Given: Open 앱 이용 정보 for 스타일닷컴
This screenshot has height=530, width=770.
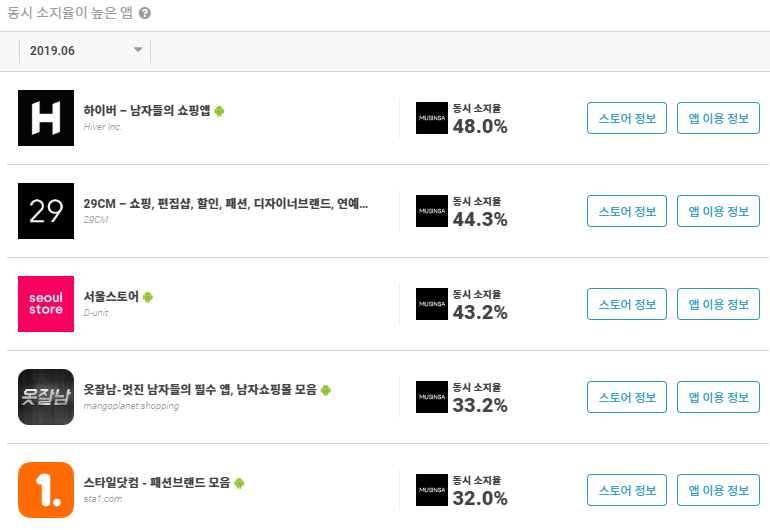Looking at the screenshot, I should click(718, 490).
